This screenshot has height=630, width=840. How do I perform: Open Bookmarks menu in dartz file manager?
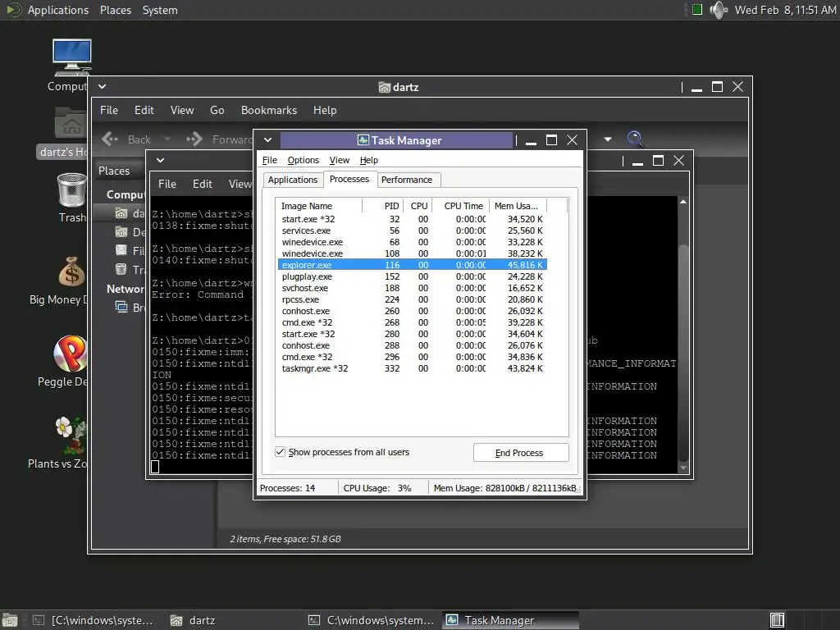[269, 110]
